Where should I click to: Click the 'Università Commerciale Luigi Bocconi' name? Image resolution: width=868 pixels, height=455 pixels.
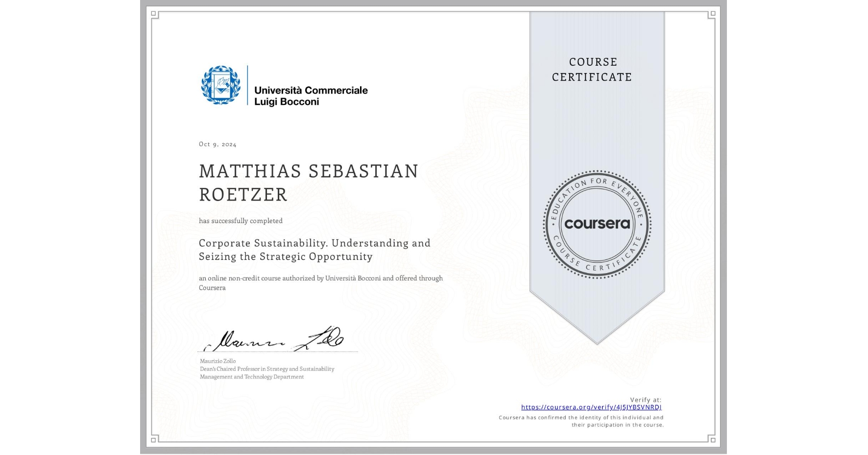pos(311,96)
